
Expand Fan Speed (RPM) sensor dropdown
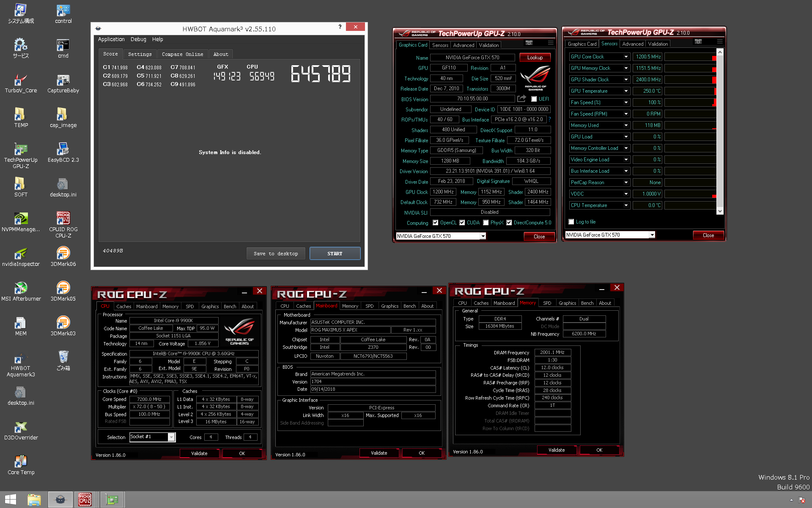(x=626, y=114)
